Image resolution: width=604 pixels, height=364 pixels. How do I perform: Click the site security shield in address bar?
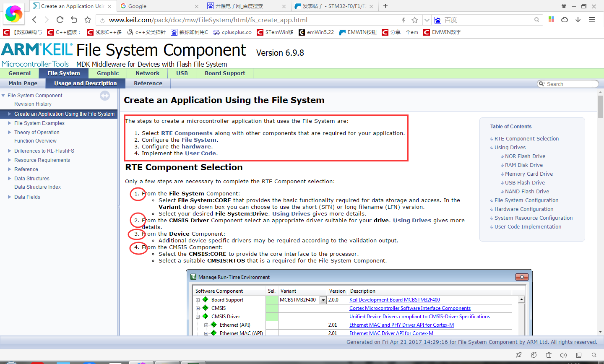coord(102,20)
